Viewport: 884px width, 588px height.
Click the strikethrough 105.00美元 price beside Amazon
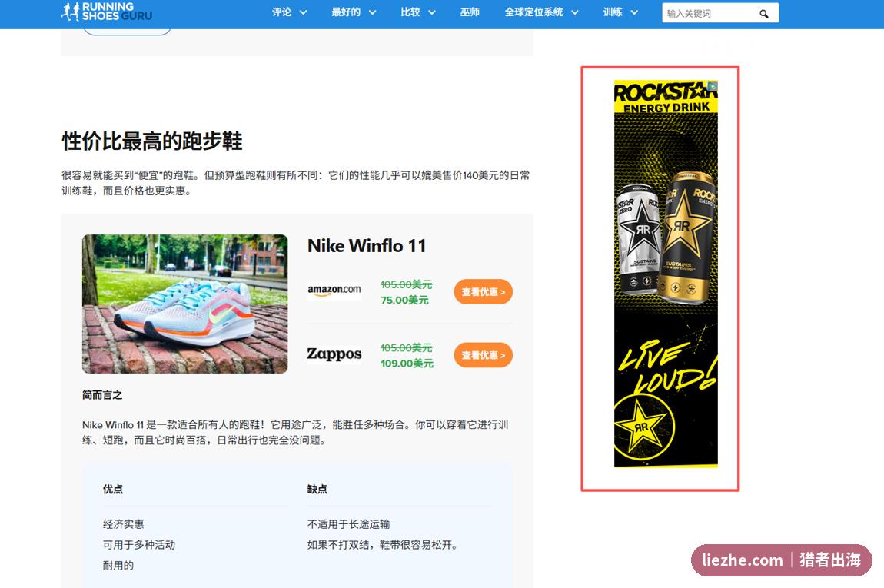pyautogui.click(x=407, y=284)
